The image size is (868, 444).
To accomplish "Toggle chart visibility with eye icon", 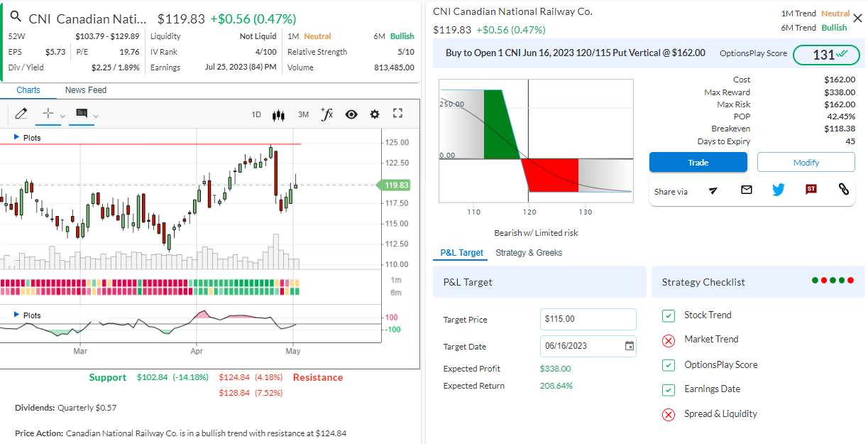I will [351, 114].
